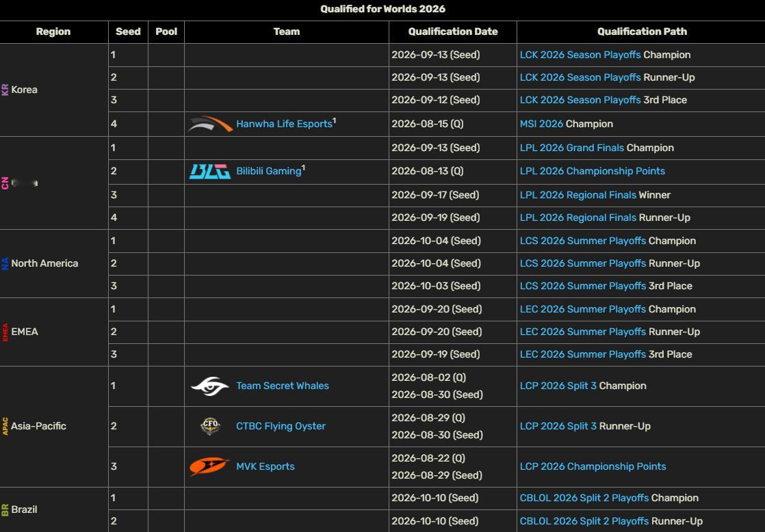
Task: Open LCK 2026 Season Playoffs link in Runner-Up row
Action: (580, 77)
